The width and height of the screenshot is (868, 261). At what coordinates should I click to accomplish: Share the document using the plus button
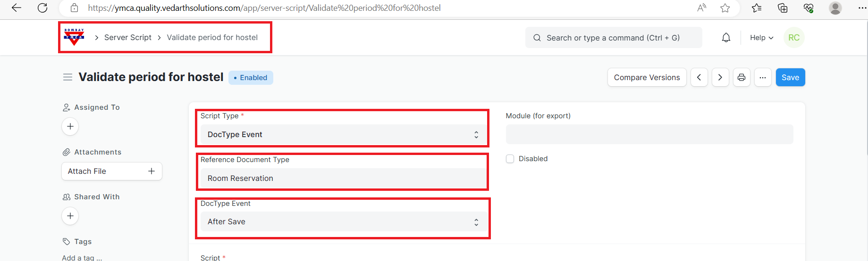click(x=70, y=216)
